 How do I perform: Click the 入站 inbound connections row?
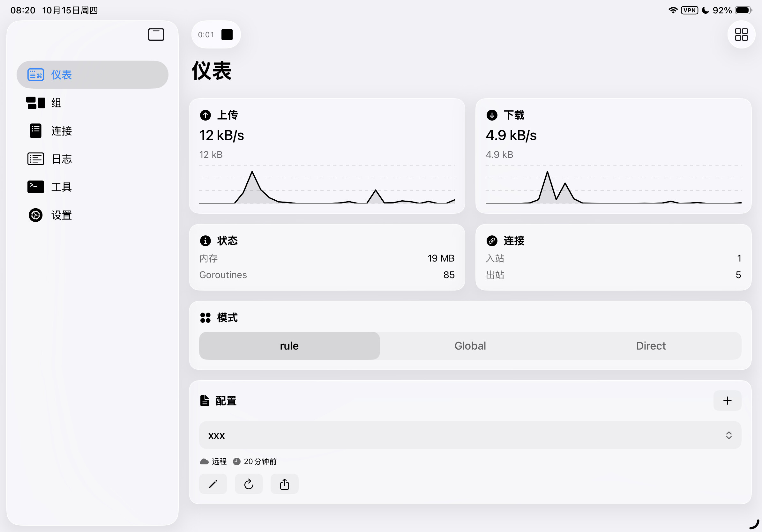(x=613, y=258)
